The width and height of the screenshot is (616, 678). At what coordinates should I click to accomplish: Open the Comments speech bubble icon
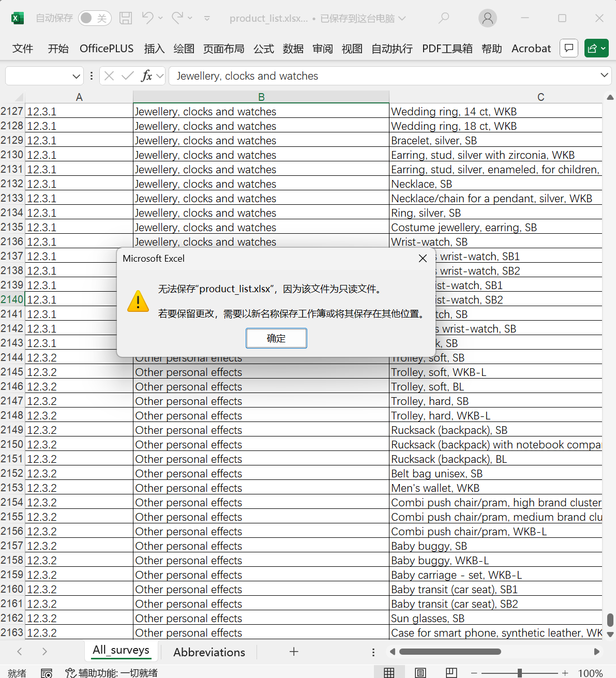coord(569,48)
